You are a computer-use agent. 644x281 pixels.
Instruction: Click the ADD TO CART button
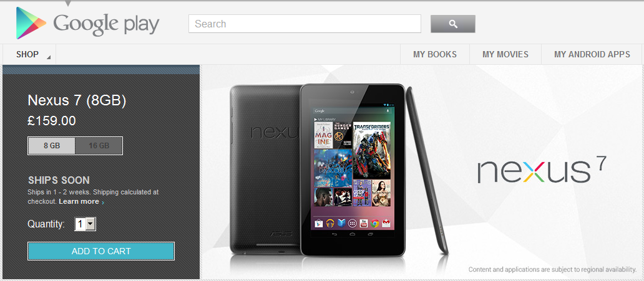(101, 251)
